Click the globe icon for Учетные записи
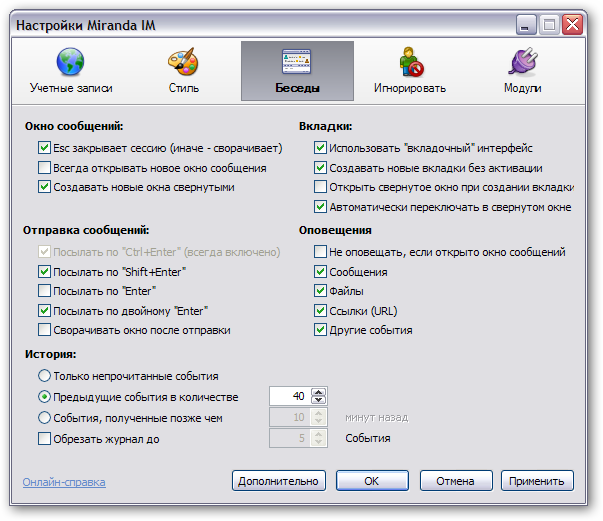The width and height of the screenshot is (603, 521). click(x=70, y=63)
